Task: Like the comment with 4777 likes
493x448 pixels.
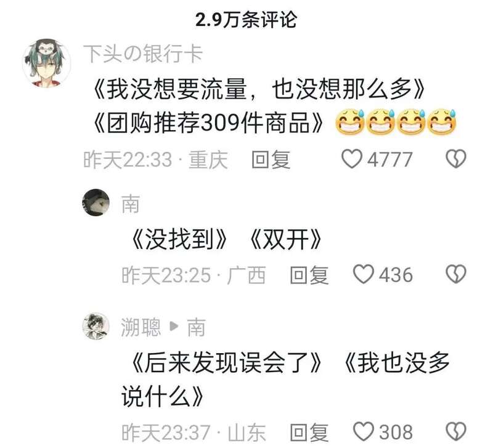Action: click(352, 159)
